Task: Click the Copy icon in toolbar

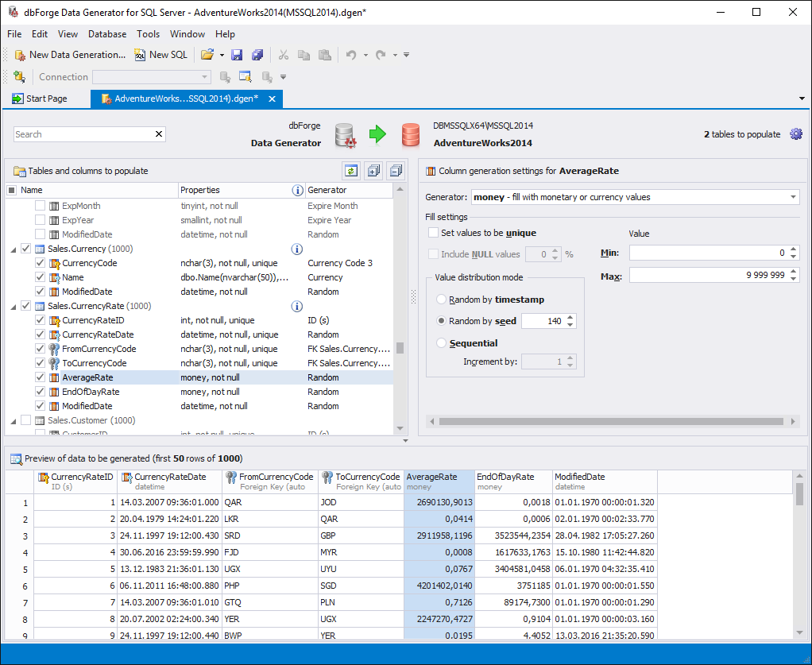Action: (304, 55)
